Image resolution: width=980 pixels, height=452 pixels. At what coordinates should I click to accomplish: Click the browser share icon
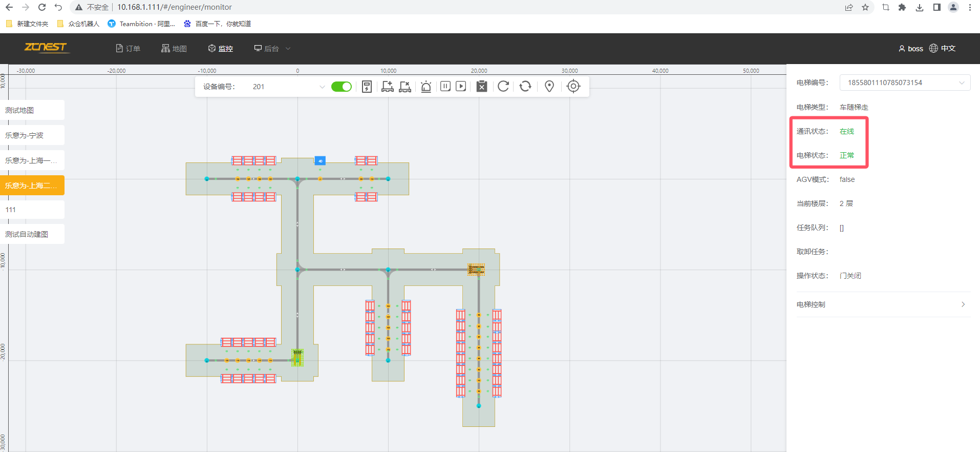click(849, 7)
